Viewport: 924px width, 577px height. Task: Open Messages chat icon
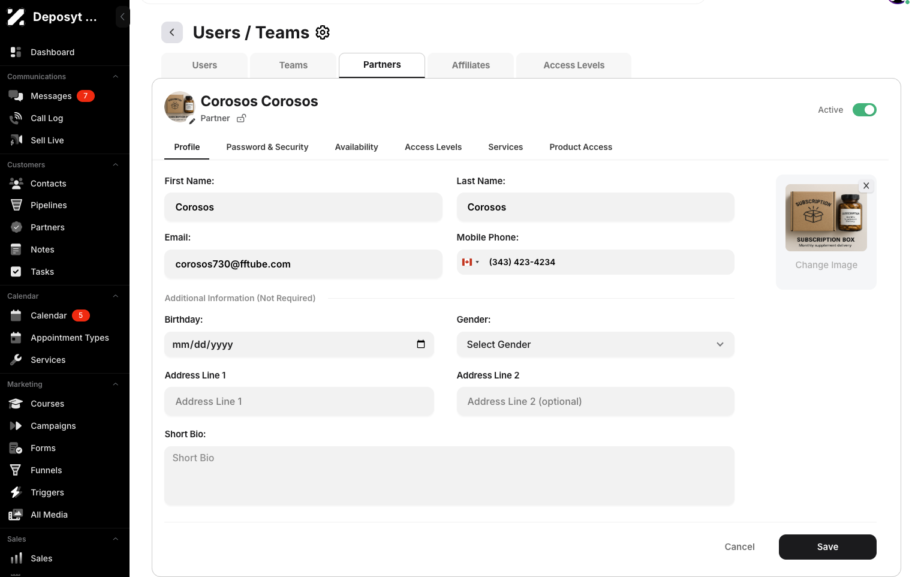(x=16, y=96)
